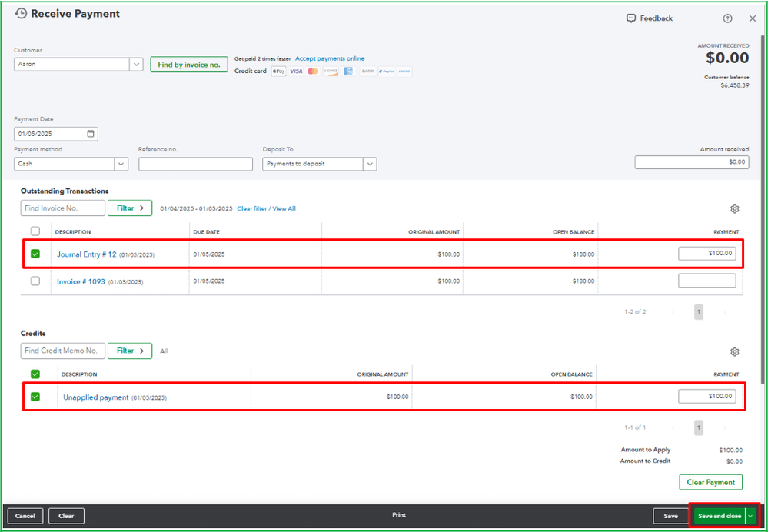The image size is (768, 532).
Task: Open the help question mark icon
Action: tap(727, 18)
